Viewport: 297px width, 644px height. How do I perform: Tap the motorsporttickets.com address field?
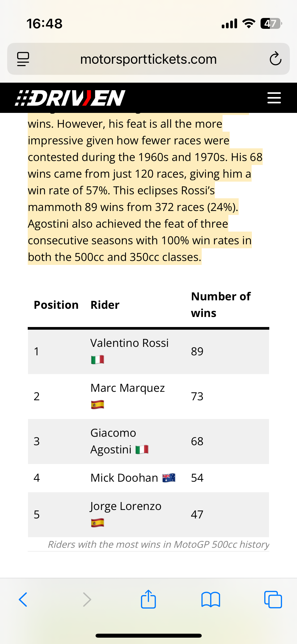[x=148, y=59]
